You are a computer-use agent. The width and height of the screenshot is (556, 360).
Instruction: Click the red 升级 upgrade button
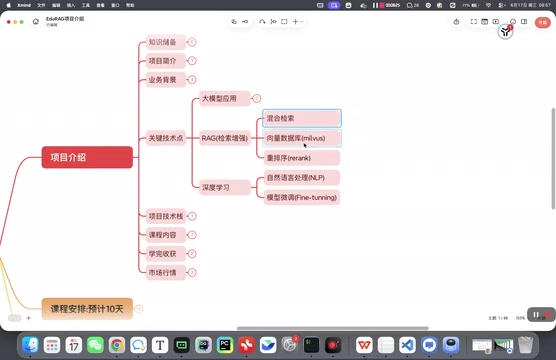543,22
